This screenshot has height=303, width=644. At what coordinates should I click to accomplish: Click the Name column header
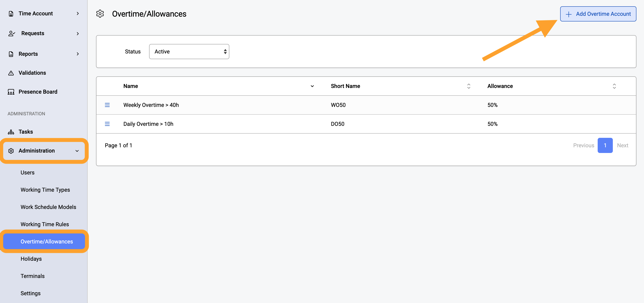[131, 86]
